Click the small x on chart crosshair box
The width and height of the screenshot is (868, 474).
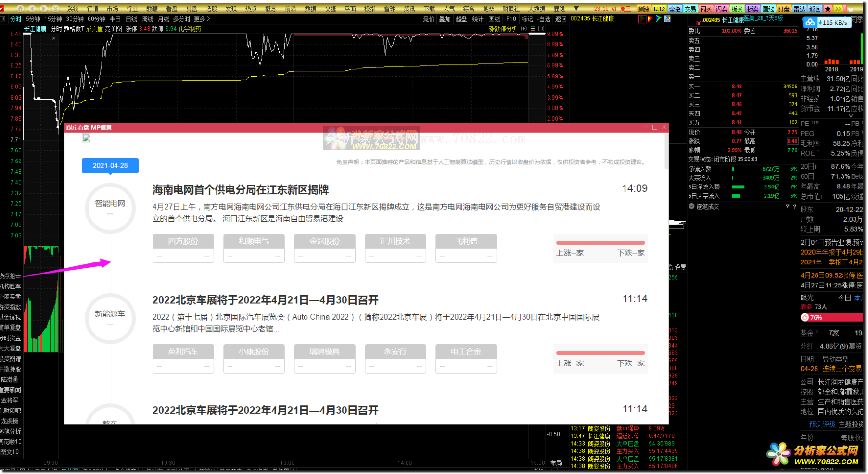54,38
